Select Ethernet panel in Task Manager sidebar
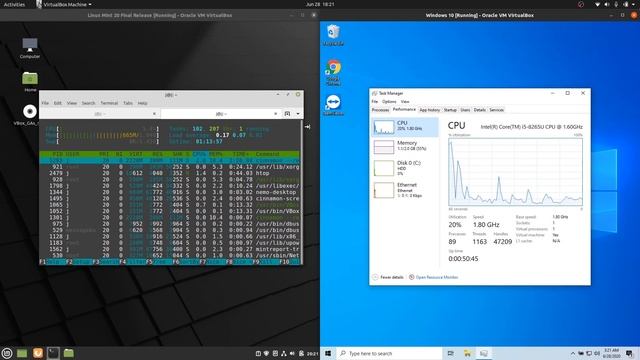The width and height of the screenshot is (640, 360). pos(405,190)
